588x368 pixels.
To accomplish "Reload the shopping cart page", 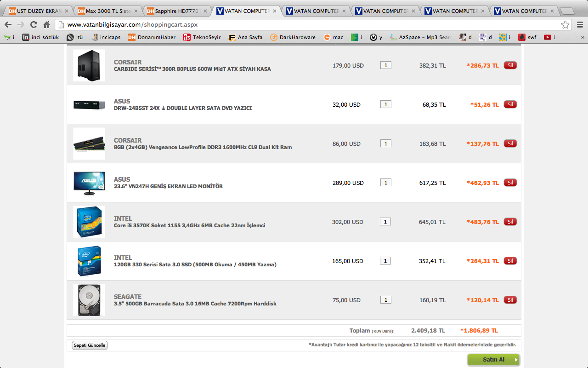I will pos(34,25).
